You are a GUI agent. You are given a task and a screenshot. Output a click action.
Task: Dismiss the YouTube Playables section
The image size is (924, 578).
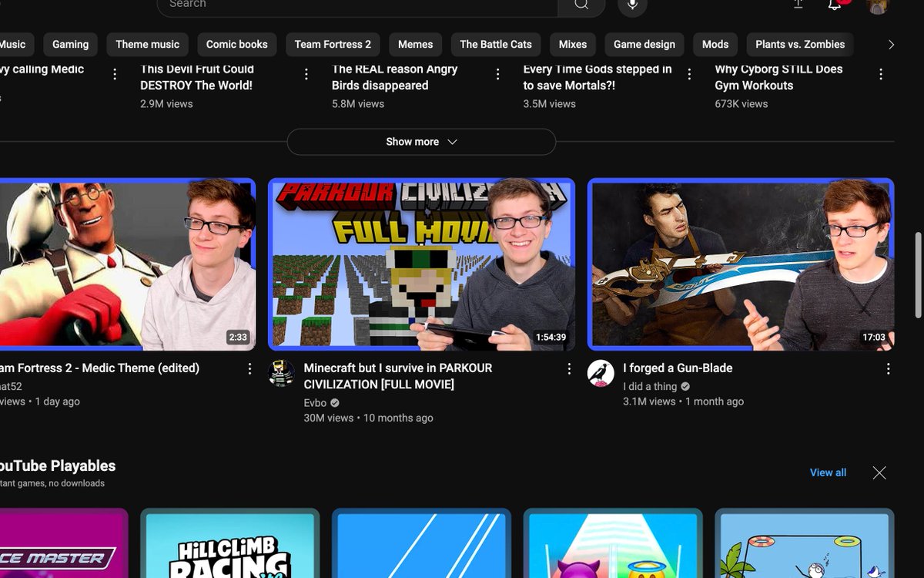coord(879,472)
